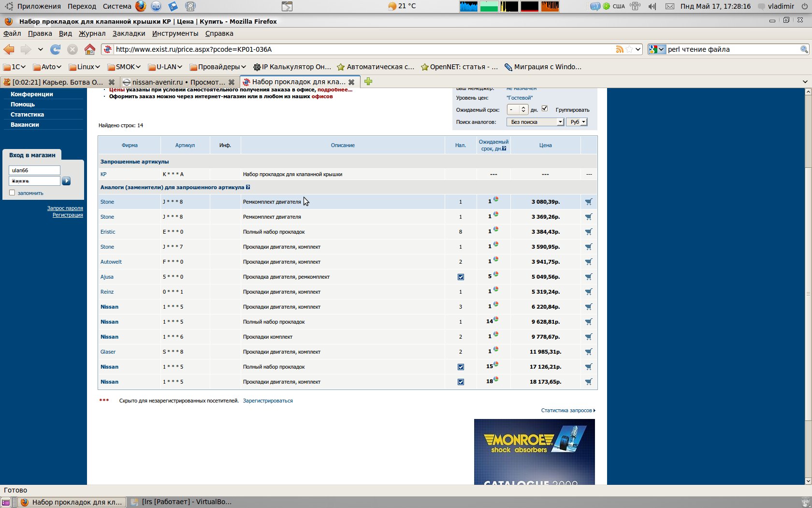Click the username login input field
The image size is (812, 508).
[x=34, y=170]
